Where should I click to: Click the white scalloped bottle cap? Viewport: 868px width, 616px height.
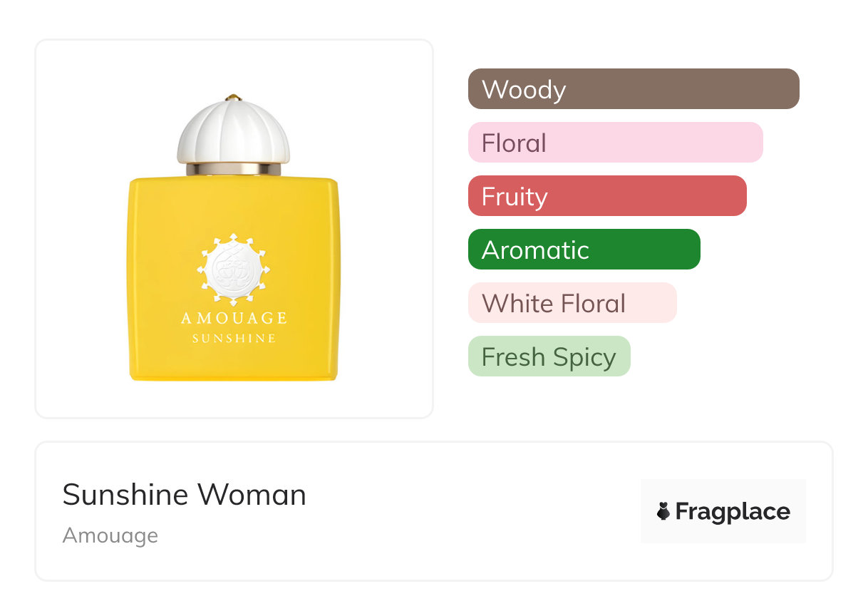(x=233, y=132)
